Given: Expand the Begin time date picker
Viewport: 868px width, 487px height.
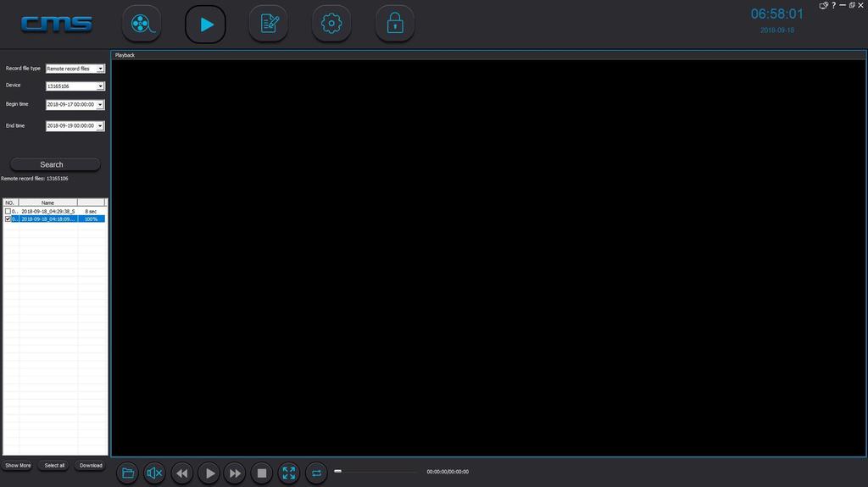Looking at the screenshot, I should click(100, 104).
